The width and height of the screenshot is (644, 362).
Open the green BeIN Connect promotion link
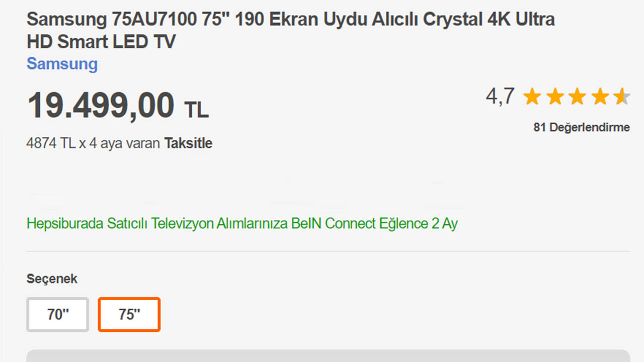(x=242, y=223)
